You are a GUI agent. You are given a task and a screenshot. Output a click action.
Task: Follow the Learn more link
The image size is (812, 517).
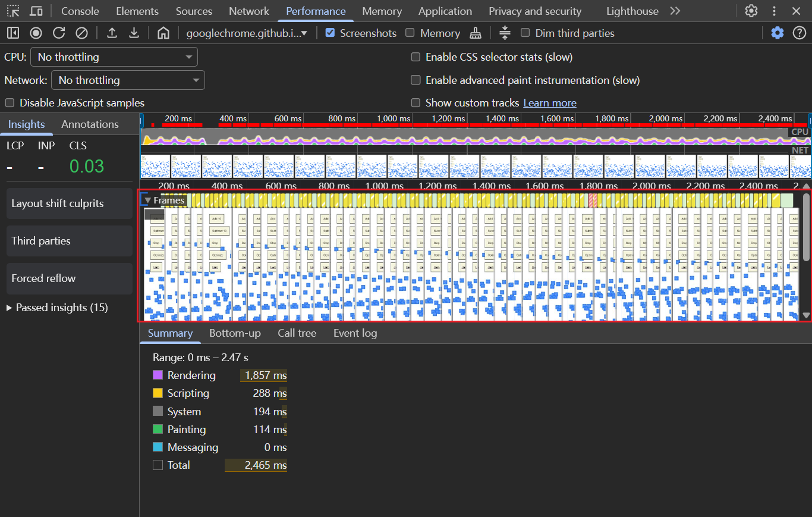(550, 103)
